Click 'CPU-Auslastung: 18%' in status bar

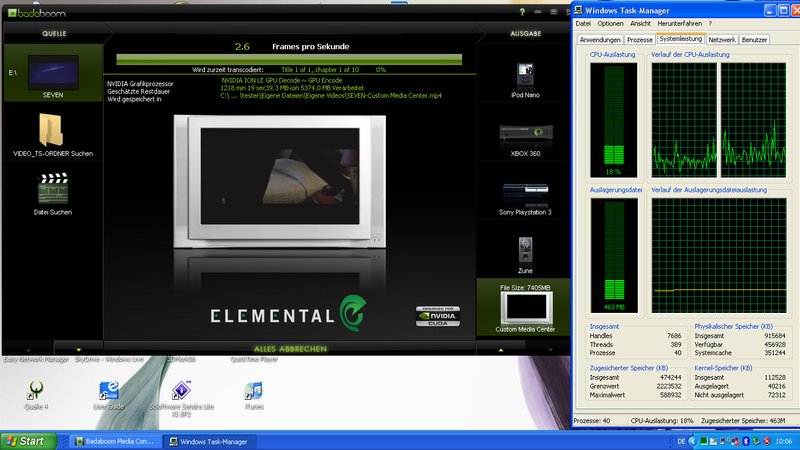662,421
